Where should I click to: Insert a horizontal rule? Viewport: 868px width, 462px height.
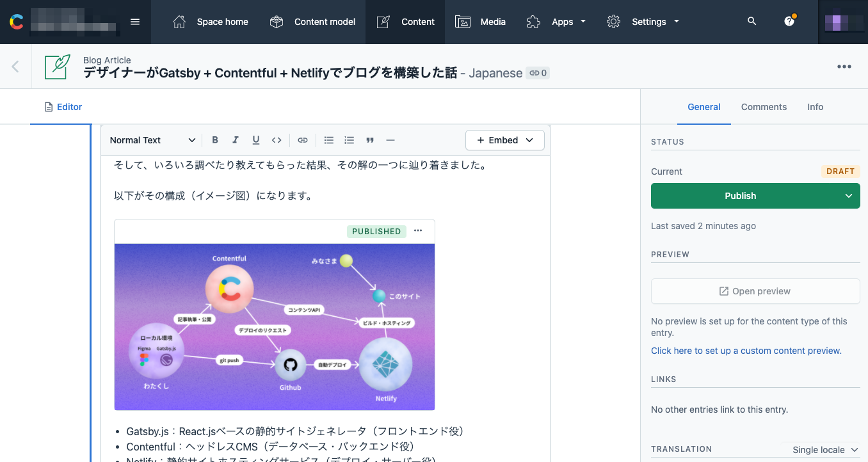[x=390, y=139]
